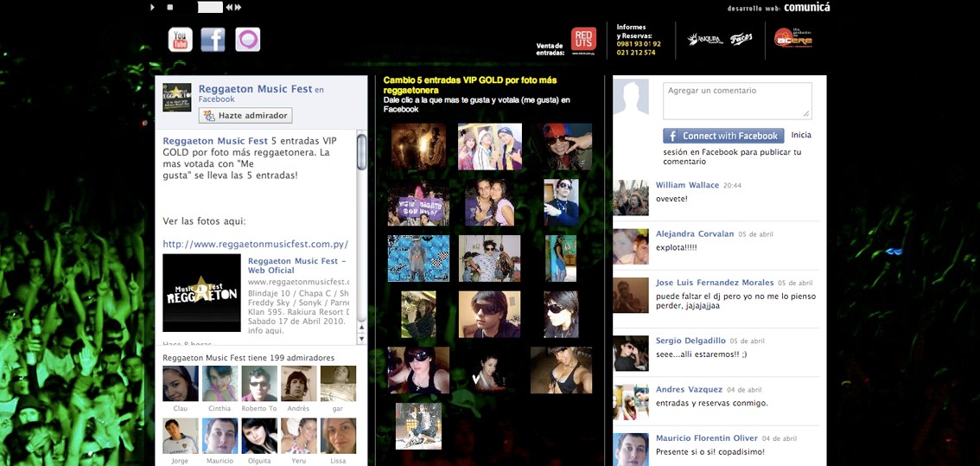Click the Faces sponsor logo

741,39
